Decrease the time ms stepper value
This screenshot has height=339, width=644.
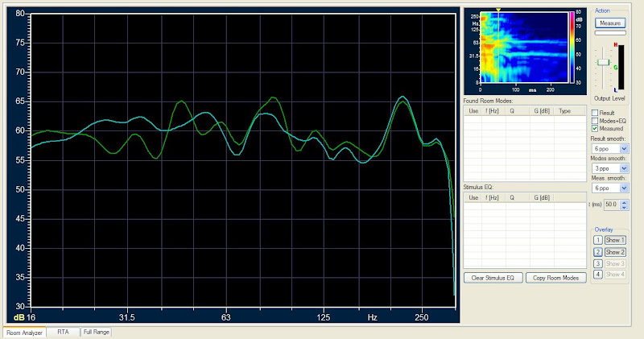[x=625, y=207]
